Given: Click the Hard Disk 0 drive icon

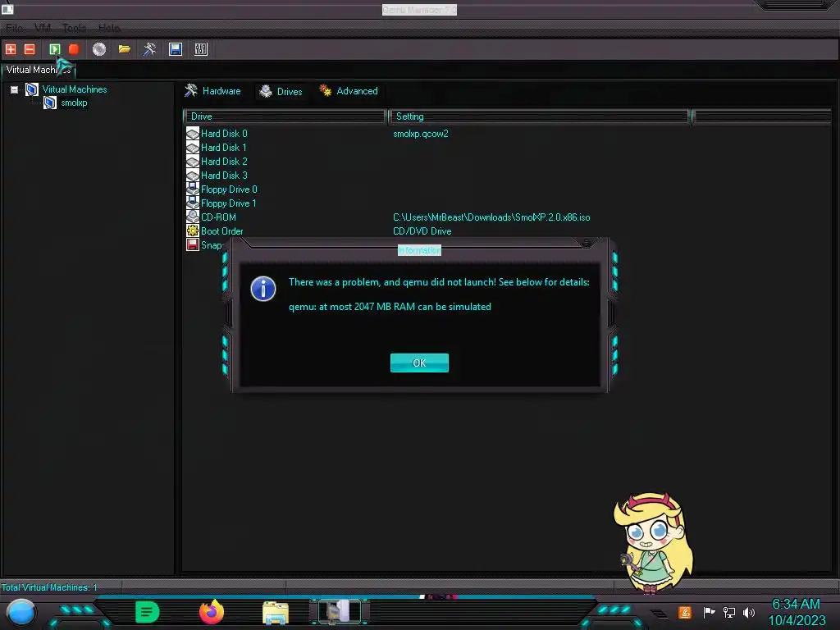Looking at the screenshot, I should coord(192,134).
